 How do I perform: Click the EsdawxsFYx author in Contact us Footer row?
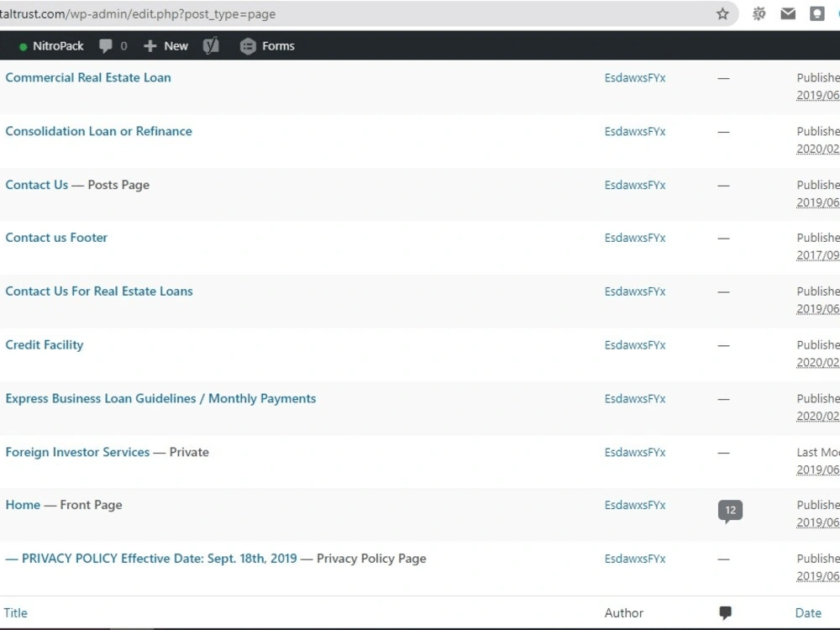coord(635,238)
